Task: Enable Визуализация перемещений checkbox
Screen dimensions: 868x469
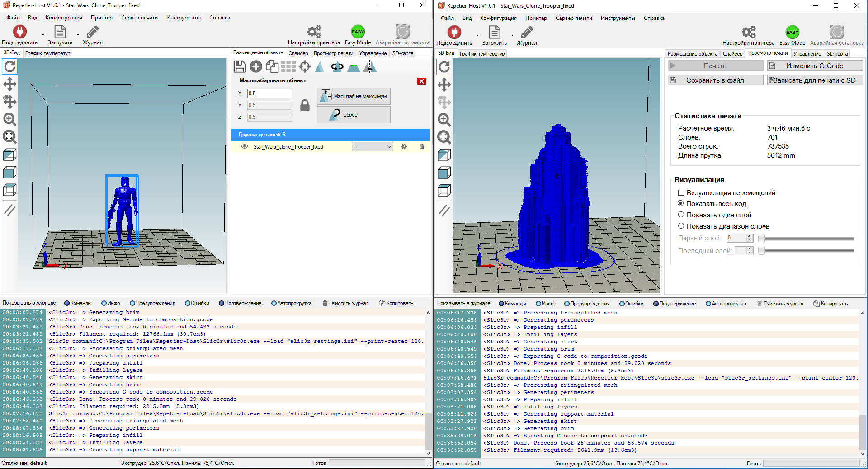Action: coord(681,193)
